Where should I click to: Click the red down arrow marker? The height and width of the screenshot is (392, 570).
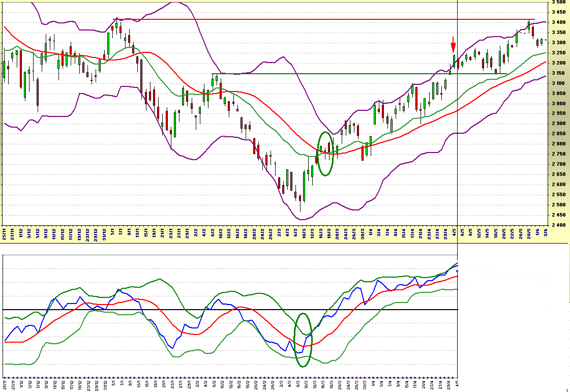pos(453,45)
